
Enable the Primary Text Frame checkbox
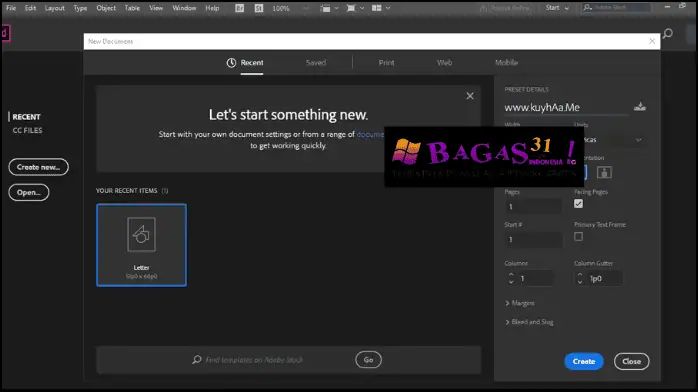click(578, 237)
